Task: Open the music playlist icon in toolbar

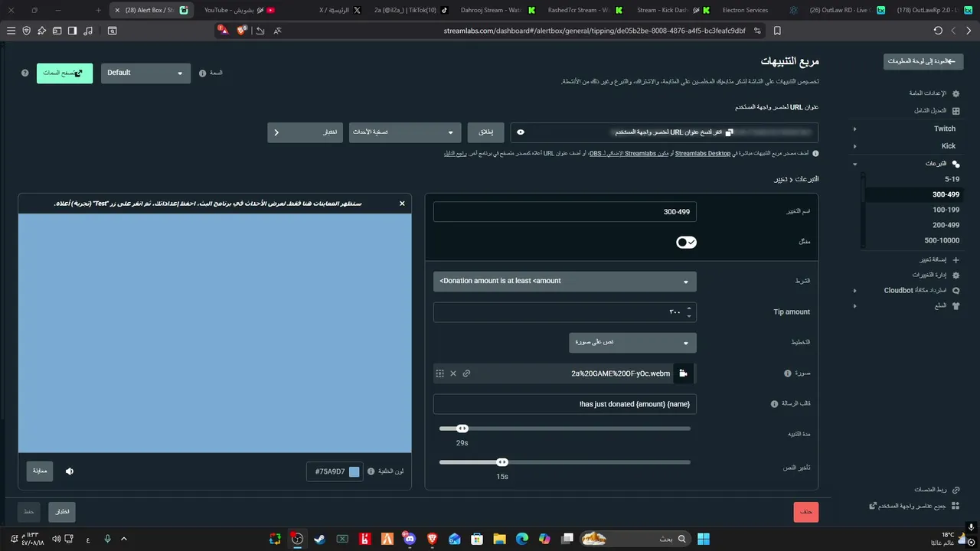Action: pos(88,31)
